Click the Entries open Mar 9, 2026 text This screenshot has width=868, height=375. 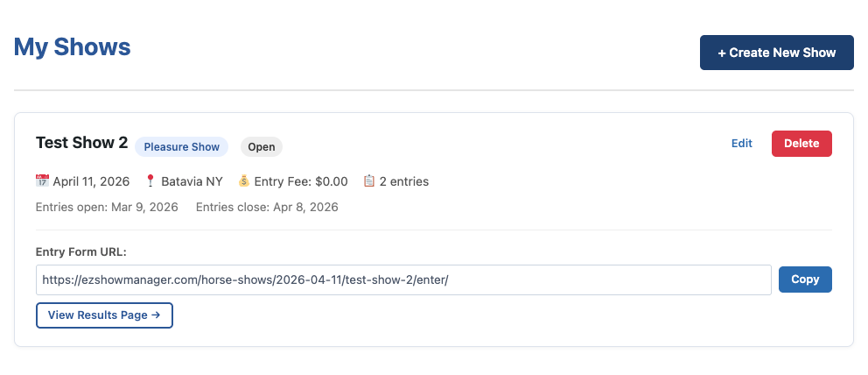(x=107, y=208)
